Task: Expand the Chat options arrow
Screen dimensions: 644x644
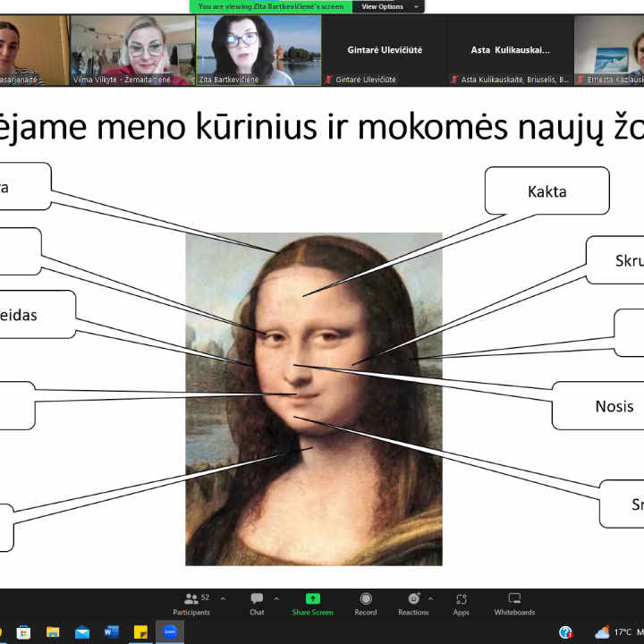Action: point(276,599)
